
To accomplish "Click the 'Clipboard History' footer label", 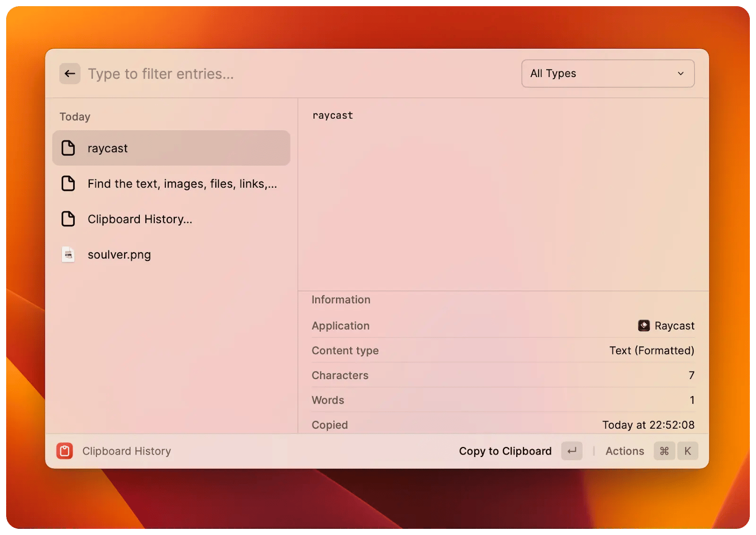I will [127, 451].
